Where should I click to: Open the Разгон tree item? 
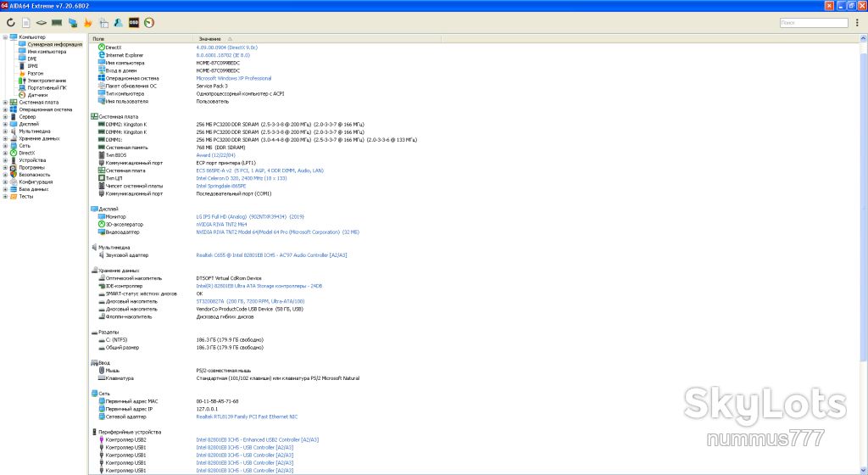(x=35, y=73)
